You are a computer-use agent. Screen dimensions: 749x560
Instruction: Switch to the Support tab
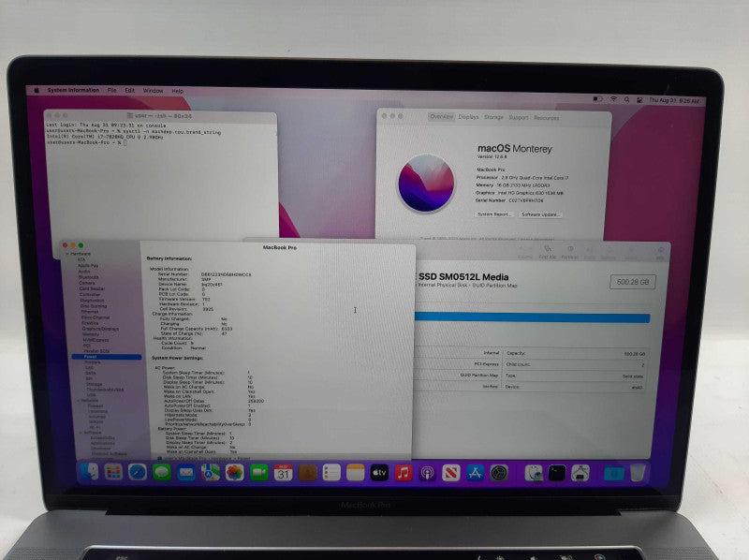tap(519, 118)
